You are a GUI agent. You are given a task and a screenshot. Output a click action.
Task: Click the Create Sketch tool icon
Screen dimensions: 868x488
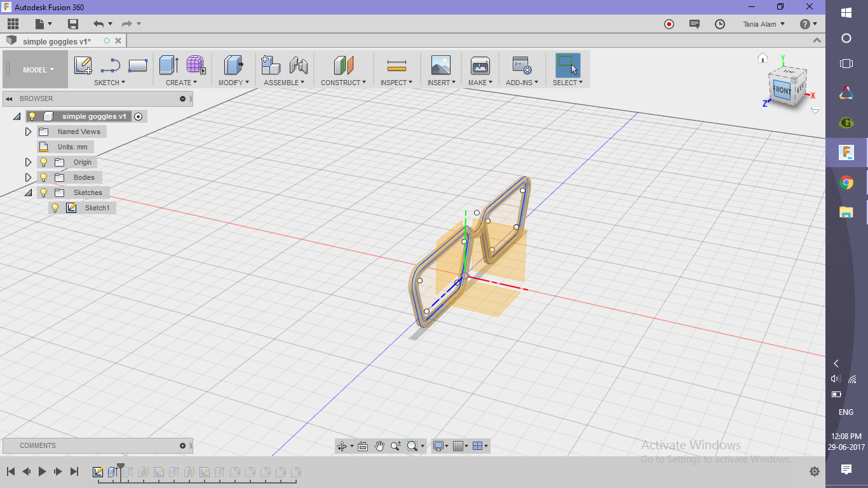coord(83,65)
